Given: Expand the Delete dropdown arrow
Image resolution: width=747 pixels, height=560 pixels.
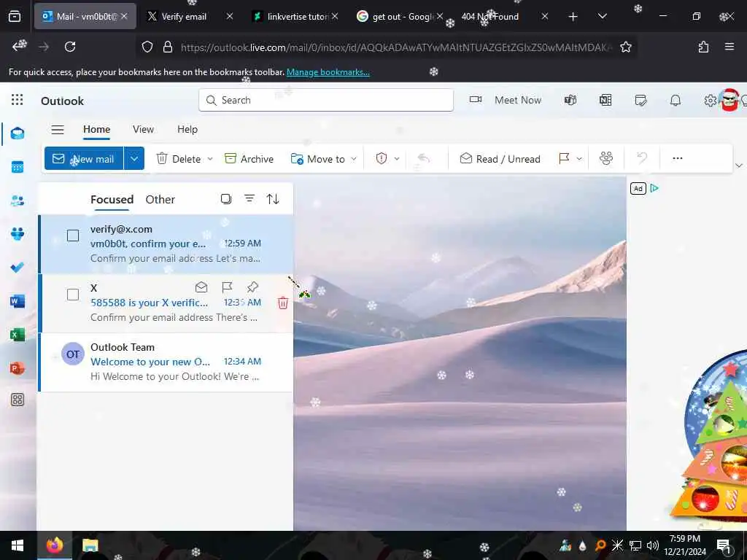Looking at the screenshot, I should pos(210,158).
